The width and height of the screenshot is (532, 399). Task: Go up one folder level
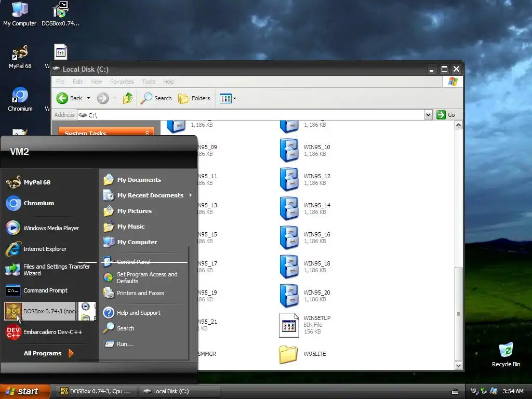[x=128, y=98]
